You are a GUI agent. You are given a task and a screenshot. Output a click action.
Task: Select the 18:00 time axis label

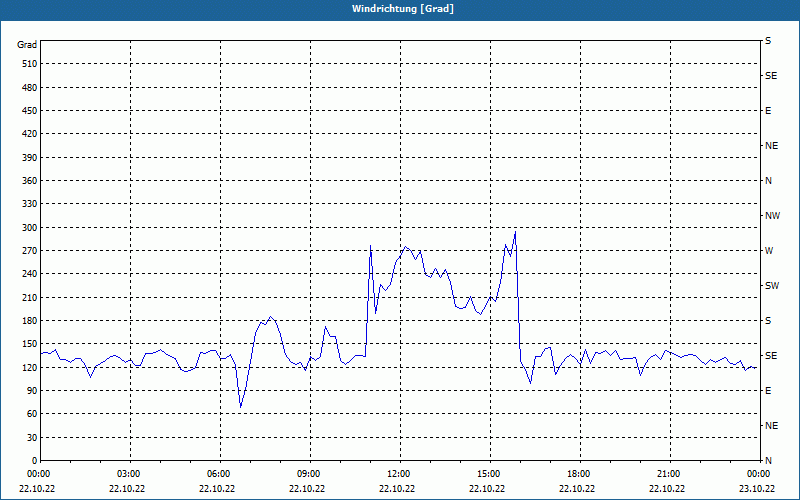tap(580, 473)
